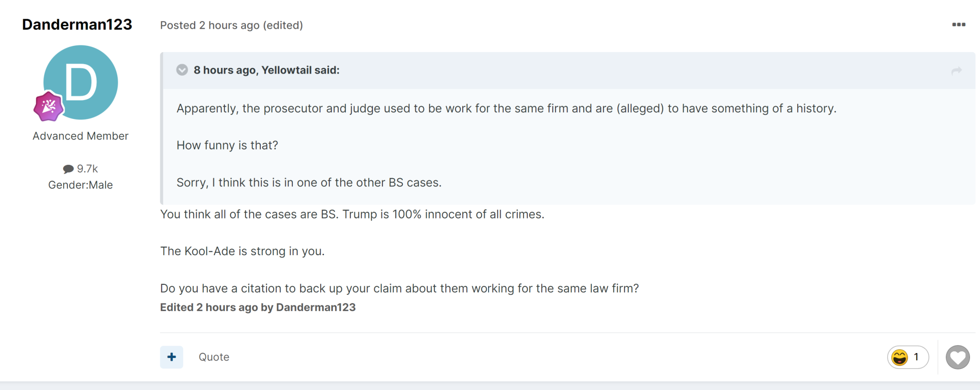Click 'Edited 2 hours ago by Danderman123' text
The image size is (980, 390).
click(x=257, y=307)
